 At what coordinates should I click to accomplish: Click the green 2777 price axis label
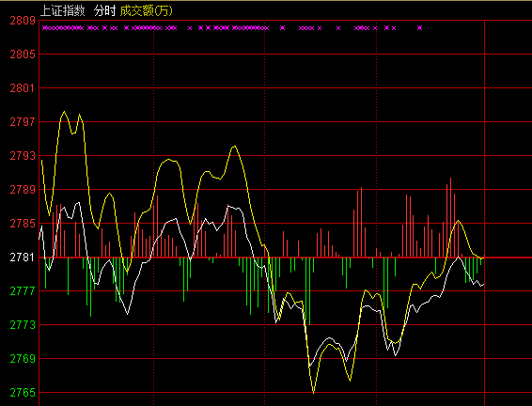click(x=23, y=291)
